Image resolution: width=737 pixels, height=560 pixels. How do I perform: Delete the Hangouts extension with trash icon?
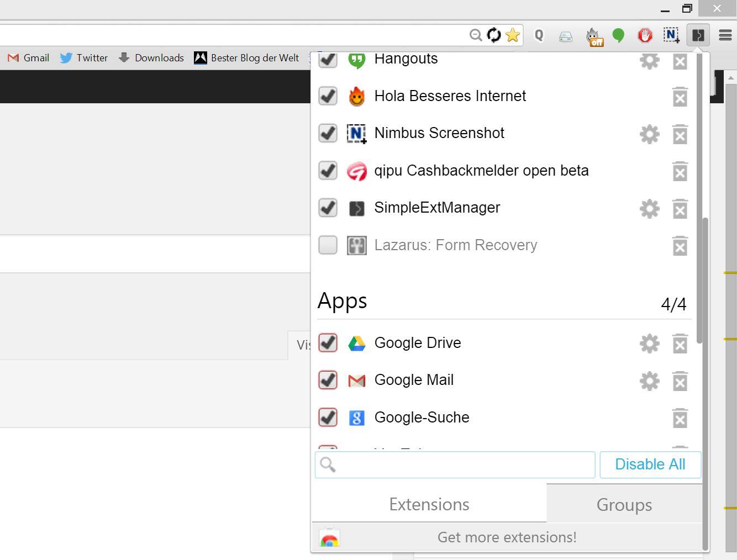coord(680,61)
